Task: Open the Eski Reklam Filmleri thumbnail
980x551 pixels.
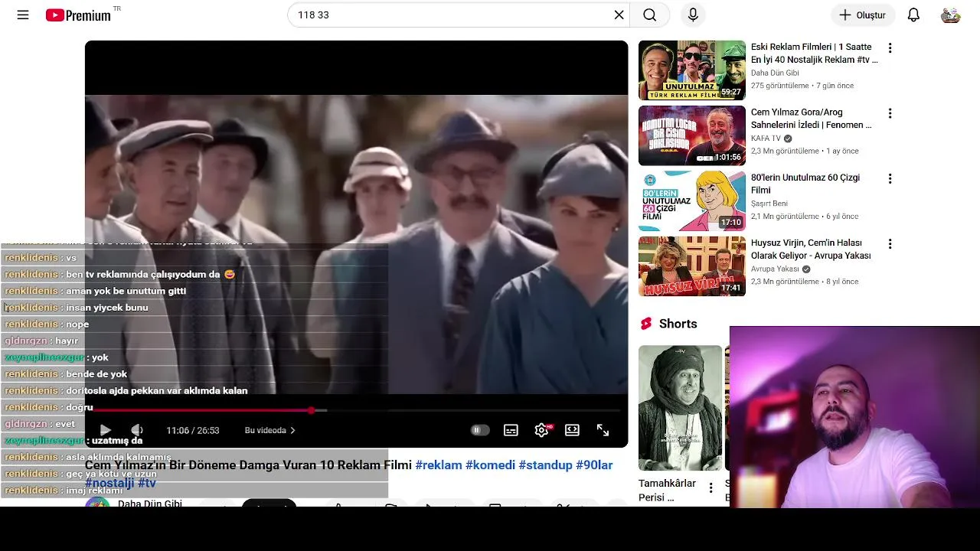Action: pyautogui.click(x=692, y=70)
